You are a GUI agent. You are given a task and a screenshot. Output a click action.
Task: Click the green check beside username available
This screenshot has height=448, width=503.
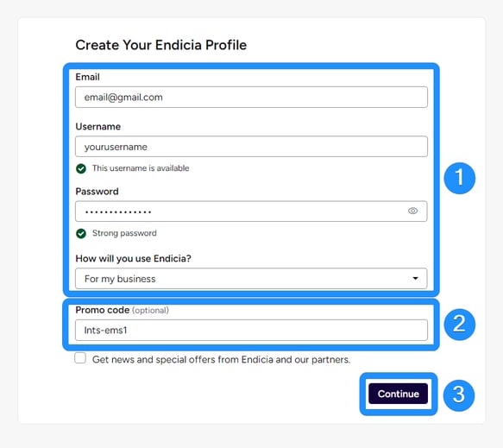(81, 168)
